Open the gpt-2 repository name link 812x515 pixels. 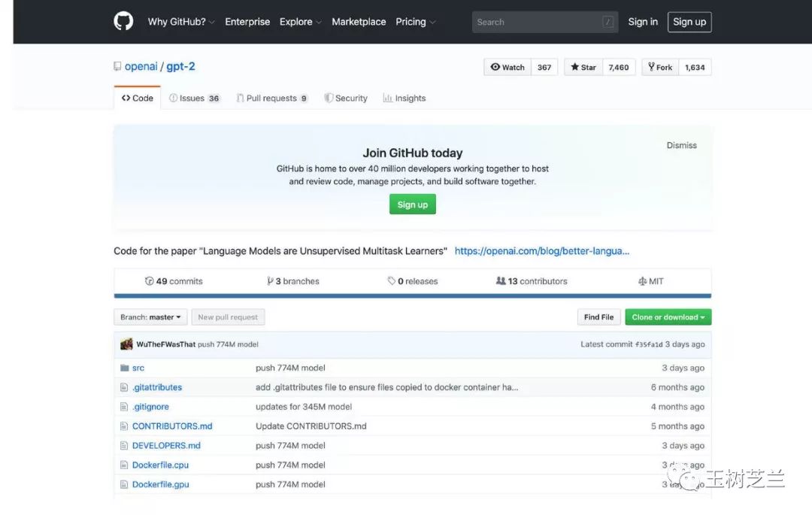(x=180, y=66)
